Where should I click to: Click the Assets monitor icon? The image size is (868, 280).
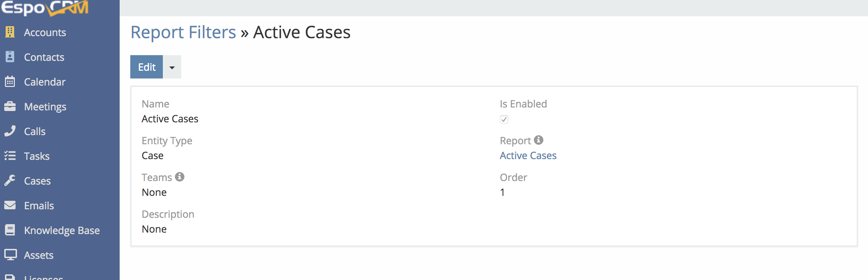[x=10, y=255]
